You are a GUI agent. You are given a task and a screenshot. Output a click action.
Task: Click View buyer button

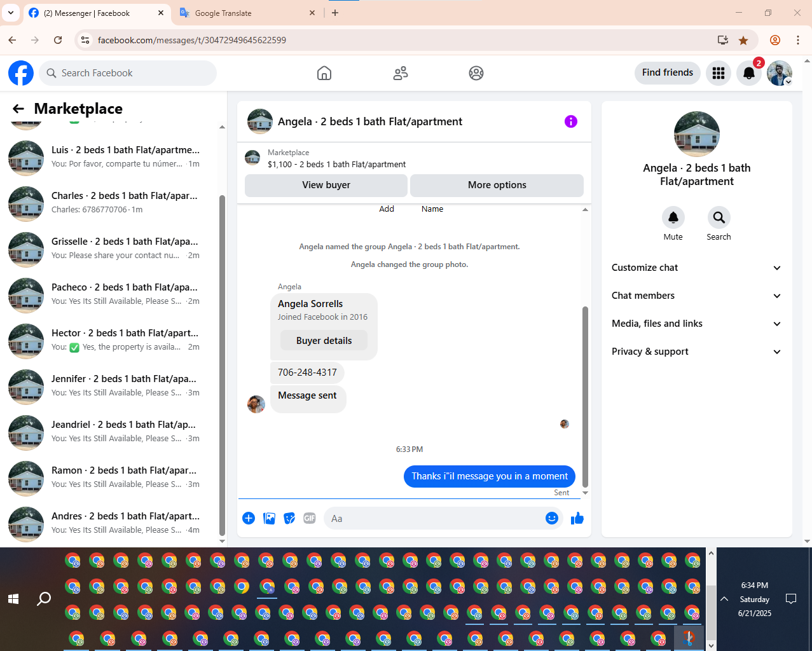(326, 185)
